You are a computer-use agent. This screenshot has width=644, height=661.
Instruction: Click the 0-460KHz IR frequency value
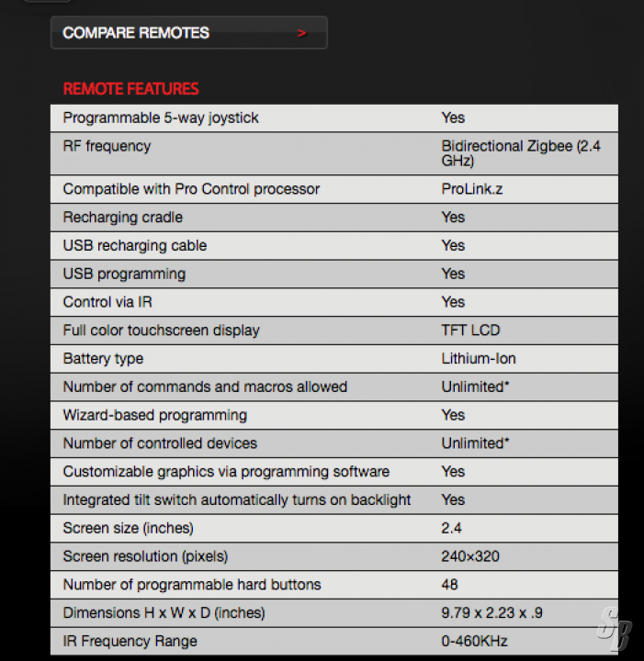(474, 642)
